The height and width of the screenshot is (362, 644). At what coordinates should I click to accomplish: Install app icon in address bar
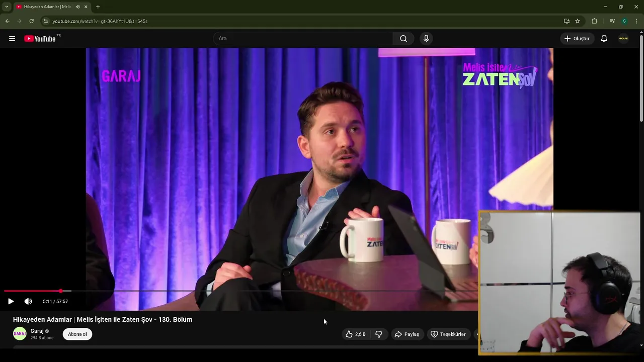click(x=567, y=21)
